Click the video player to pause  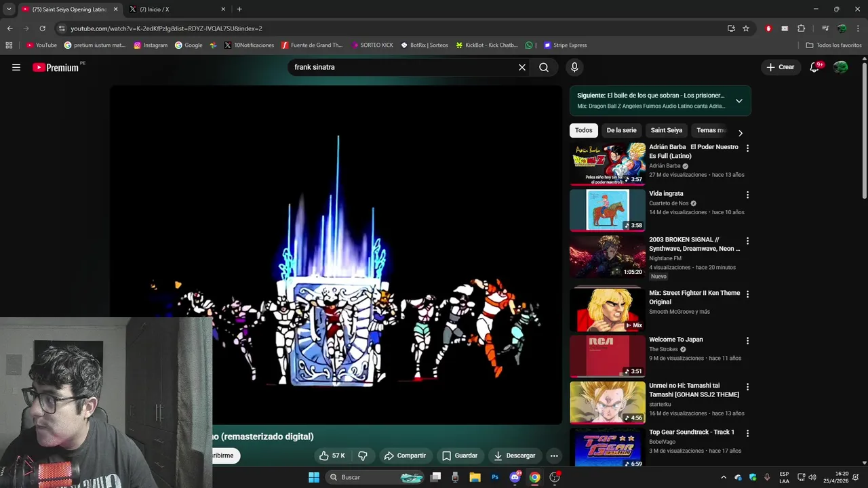[x=337, y=255]
